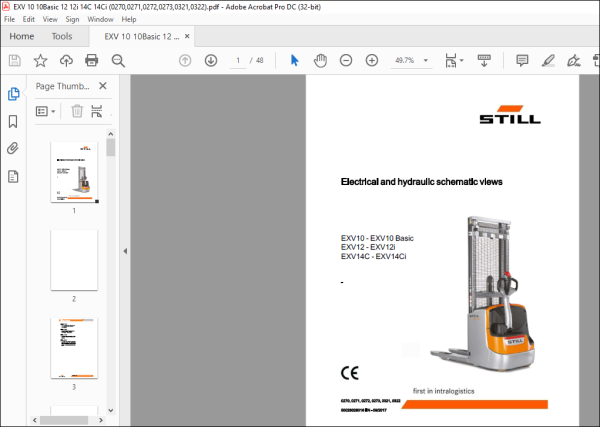The height and width of the screenshot is (427, 600).
Task: Open the Edit menu
Action: (29, 19)
